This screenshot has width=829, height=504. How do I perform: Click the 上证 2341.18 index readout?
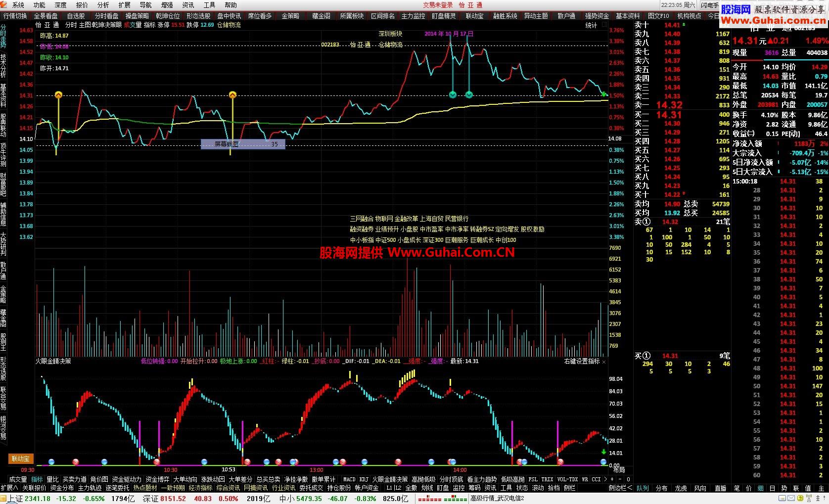pos(30,499)
